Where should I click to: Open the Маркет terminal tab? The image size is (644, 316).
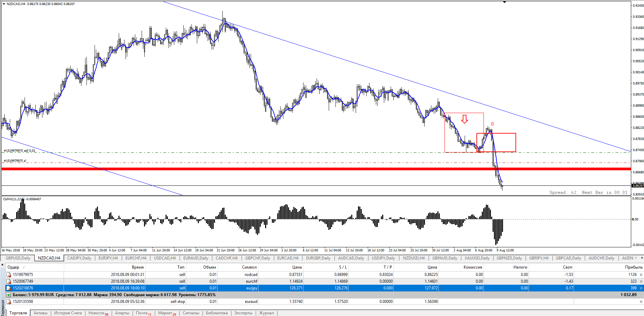pyautogui.click(x=167, y=313)
